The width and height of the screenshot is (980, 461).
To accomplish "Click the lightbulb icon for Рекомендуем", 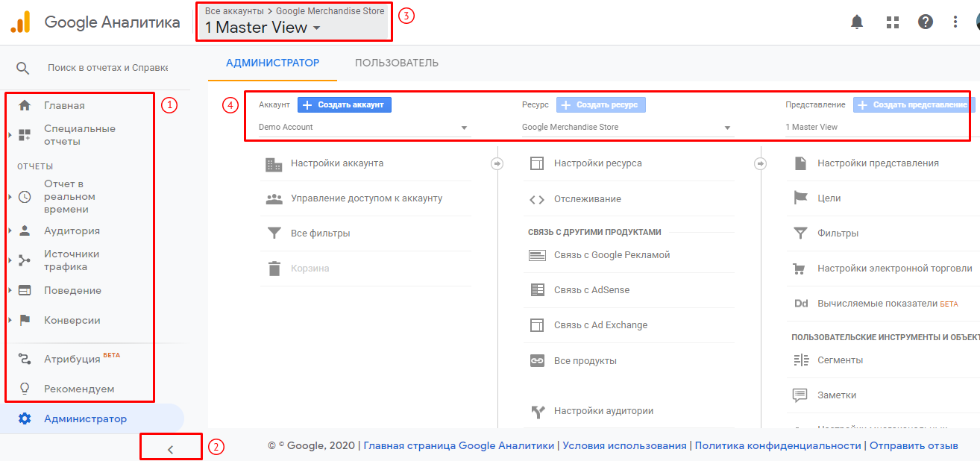I will (25, 389).
